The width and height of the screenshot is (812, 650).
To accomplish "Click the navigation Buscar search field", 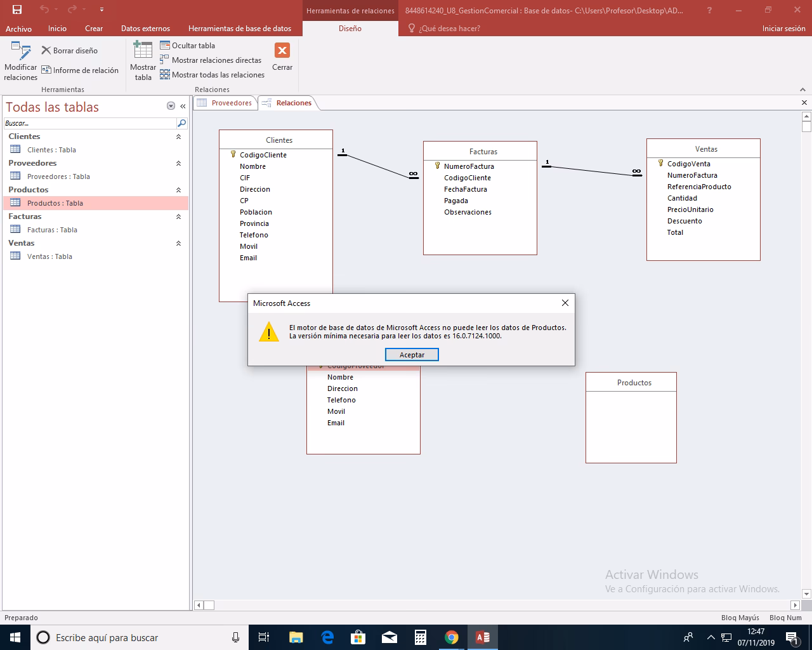I will pos(89,123).
